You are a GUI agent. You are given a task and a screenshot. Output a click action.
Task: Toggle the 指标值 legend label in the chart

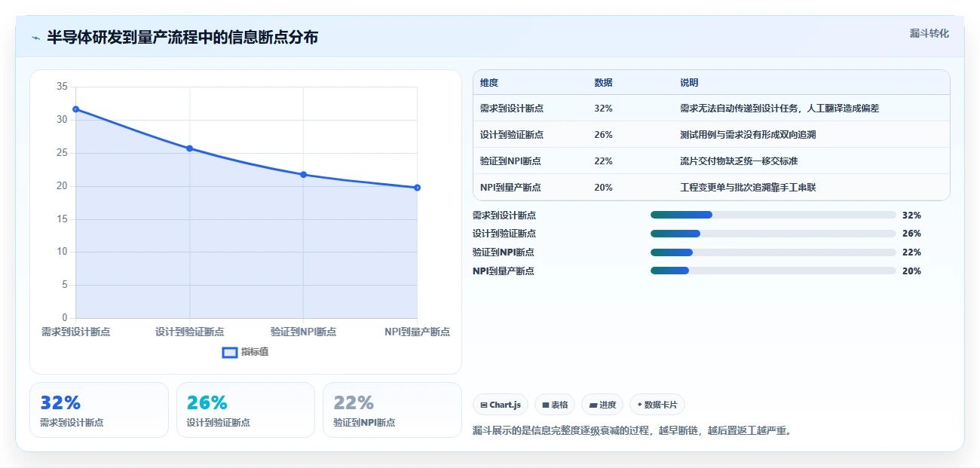(255, 352)
